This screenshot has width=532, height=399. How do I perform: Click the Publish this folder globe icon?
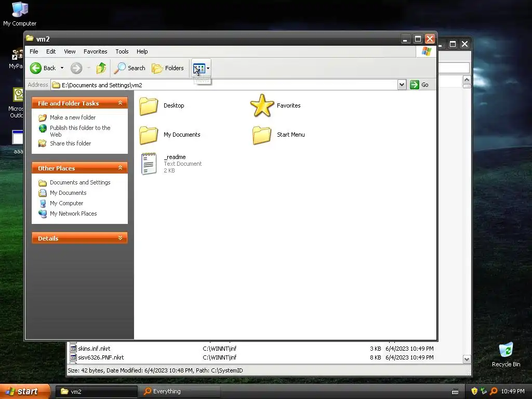click(x=43, y=128)
